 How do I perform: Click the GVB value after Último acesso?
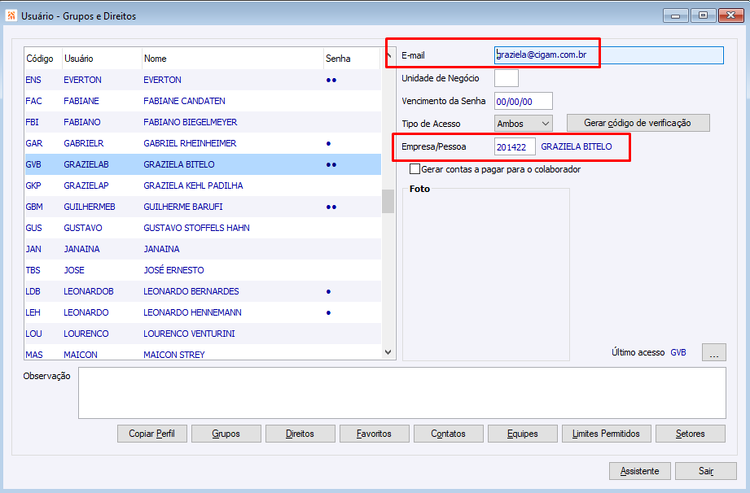tap(678, 352)
